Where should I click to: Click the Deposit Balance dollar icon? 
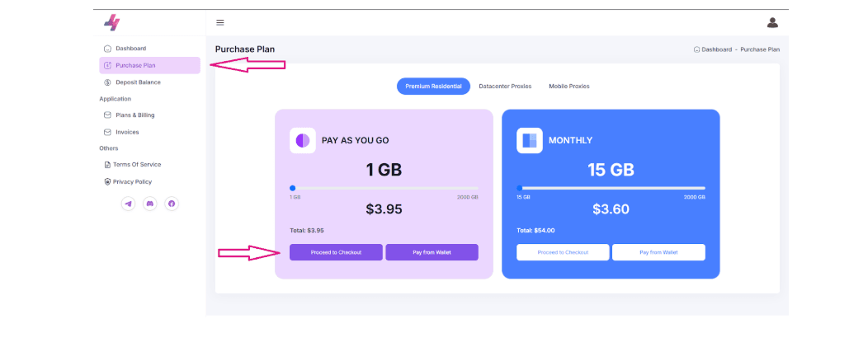click(108, 82)
